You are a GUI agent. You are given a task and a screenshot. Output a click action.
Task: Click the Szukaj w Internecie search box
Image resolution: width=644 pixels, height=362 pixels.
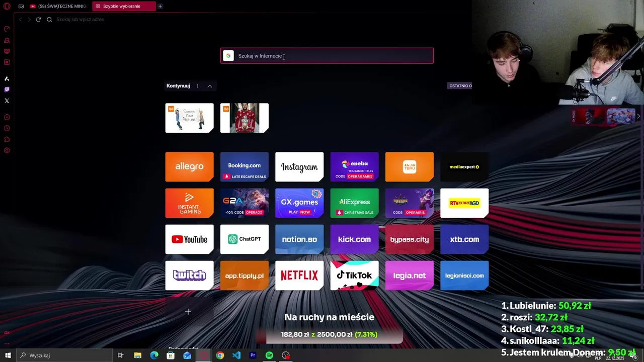click(327, 56)
